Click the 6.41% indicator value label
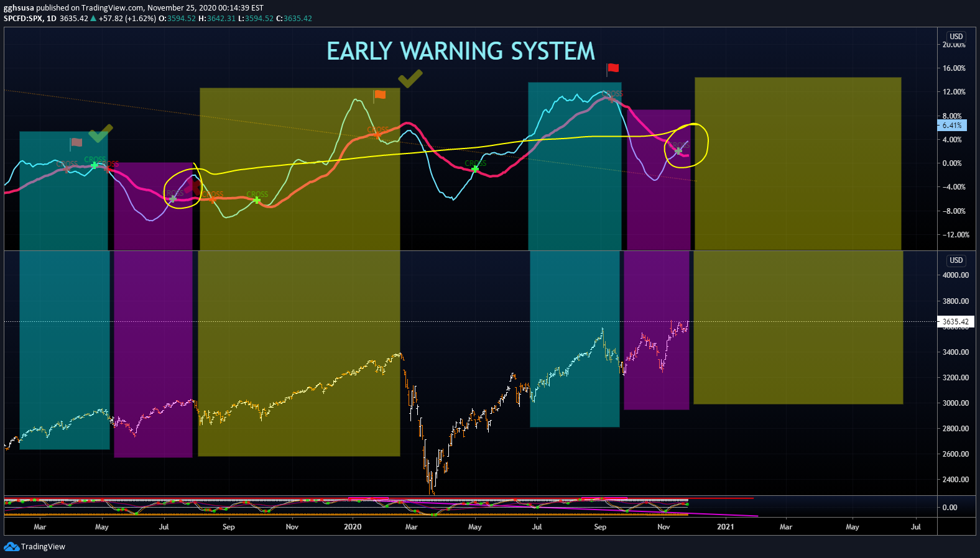This screenshot has height=558, width=980. point(952,125)
